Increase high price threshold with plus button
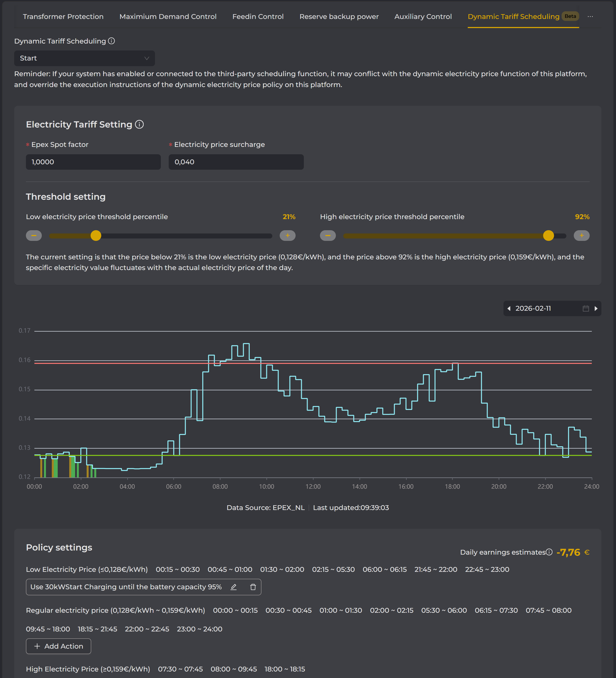 581,235
